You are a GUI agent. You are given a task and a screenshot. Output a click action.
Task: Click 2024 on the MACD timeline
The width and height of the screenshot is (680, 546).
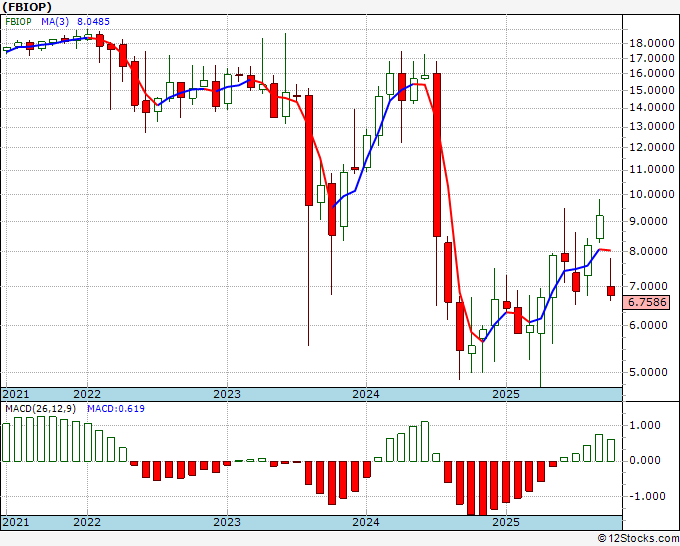366,522
